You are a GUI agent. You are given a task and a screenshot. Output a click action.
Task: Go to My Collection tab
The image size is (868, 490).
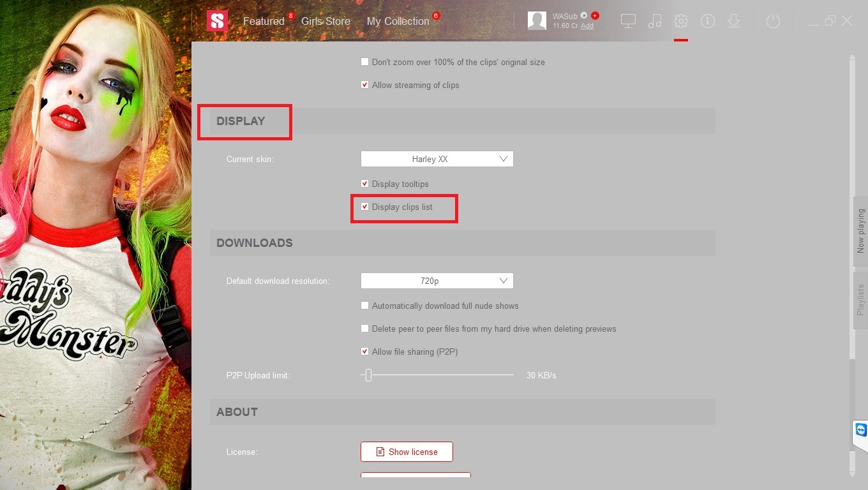click(x=398, y=21)
